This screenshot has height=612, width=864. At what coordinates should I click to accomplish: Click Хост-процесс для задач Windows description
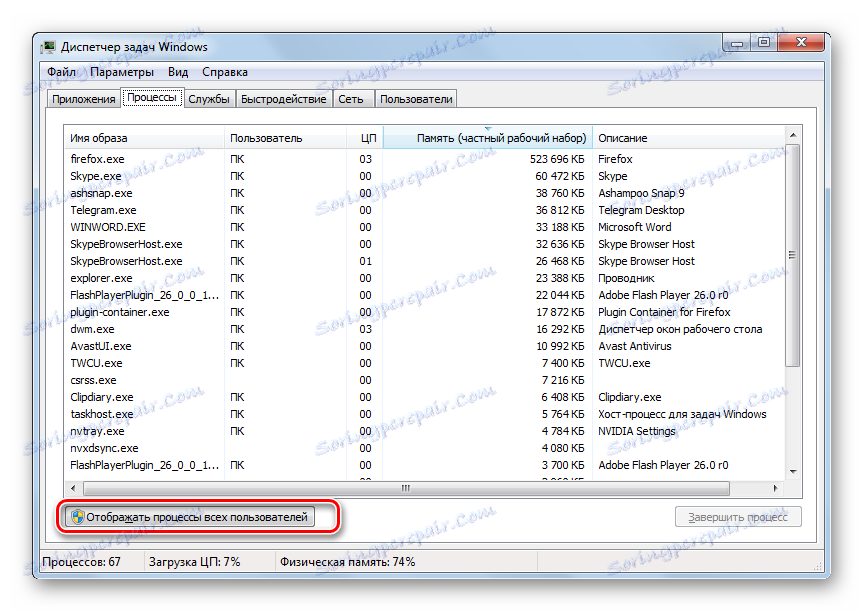[682, 414]
